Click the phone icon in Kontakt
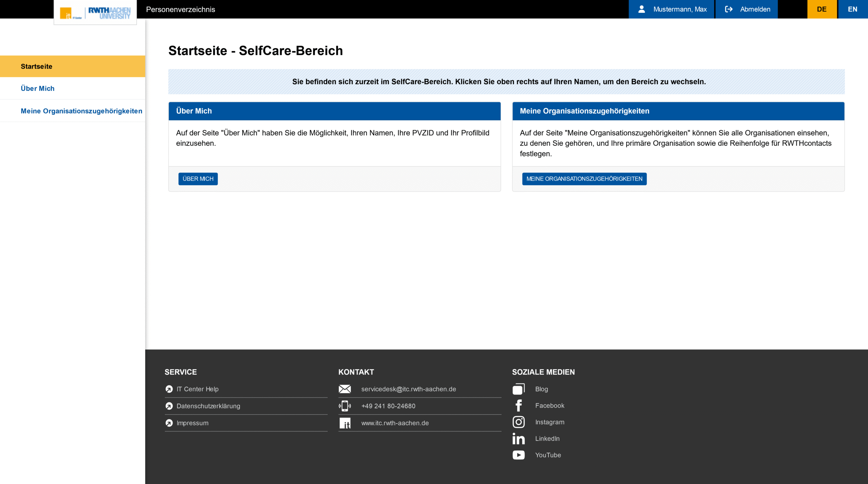The image size is (868, 484). [345, 406]
